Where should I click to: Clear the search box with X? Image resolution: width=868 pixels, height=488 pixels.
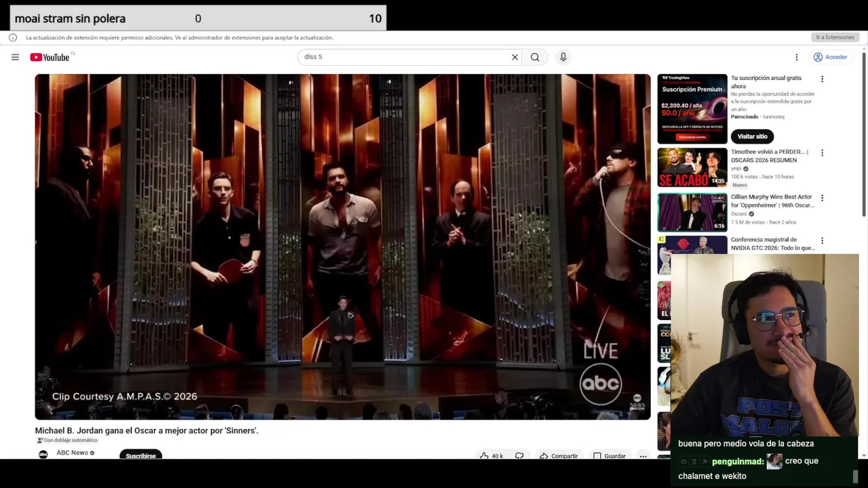(x=515, y=57)
